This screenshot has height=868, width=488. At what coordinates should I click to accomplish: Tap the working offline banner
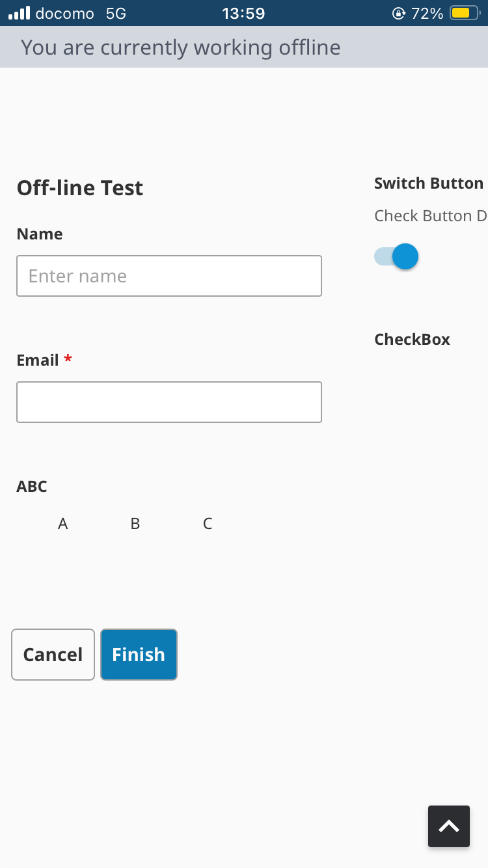point(180,47)
